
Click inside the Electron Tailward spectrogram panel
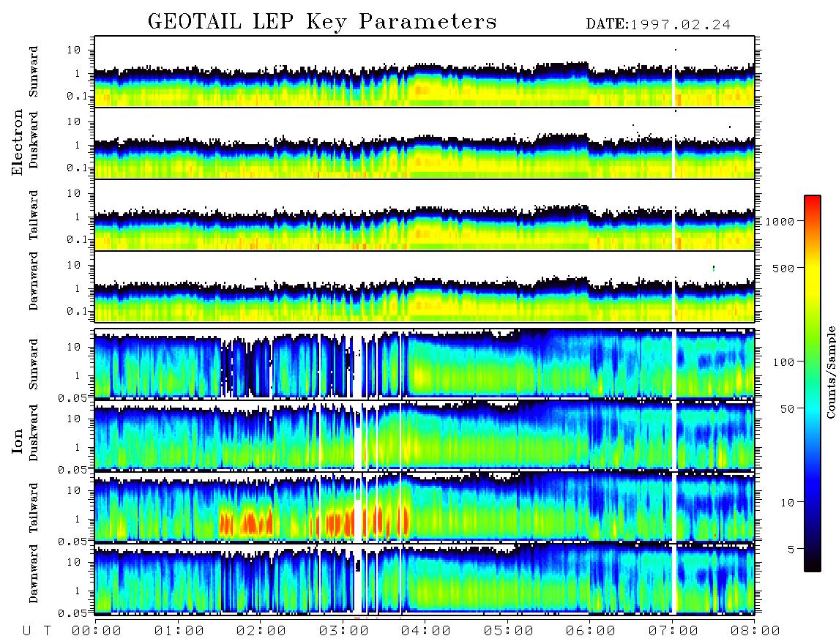[x=425, y=215]
